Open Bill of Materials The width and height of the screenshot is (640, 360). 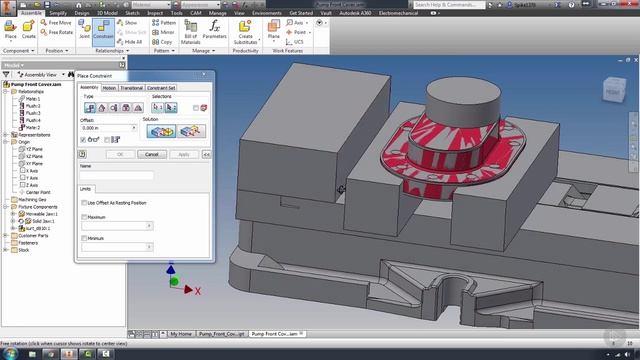pyautogui.click(x=191, y=32)
